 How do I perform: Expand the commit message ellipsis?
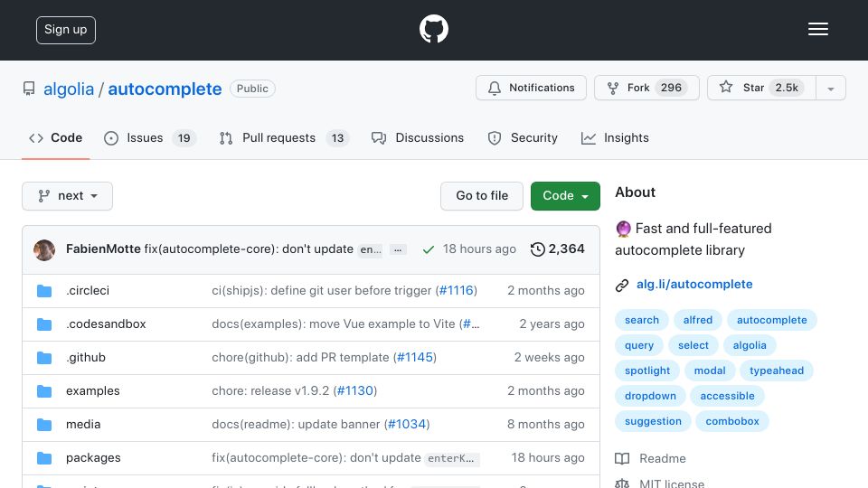point(398,249)
